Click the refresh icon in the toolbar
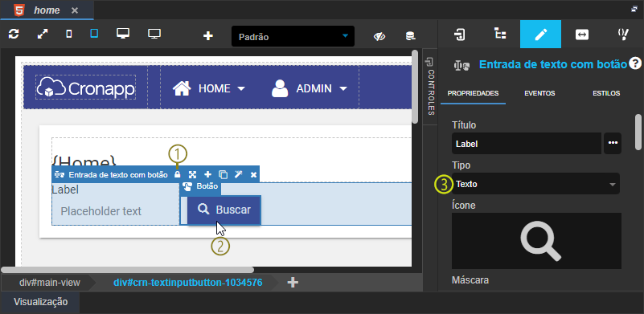644x314 pixels. coord(14,35)
